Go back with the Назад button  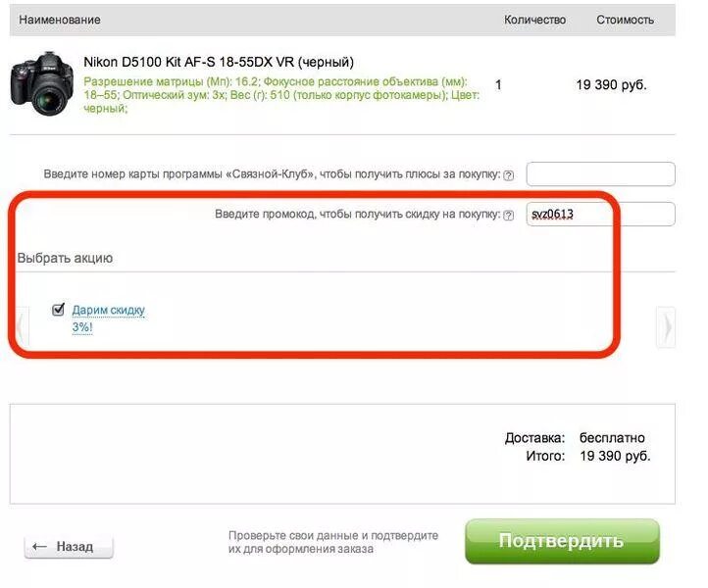coord(69,547)
